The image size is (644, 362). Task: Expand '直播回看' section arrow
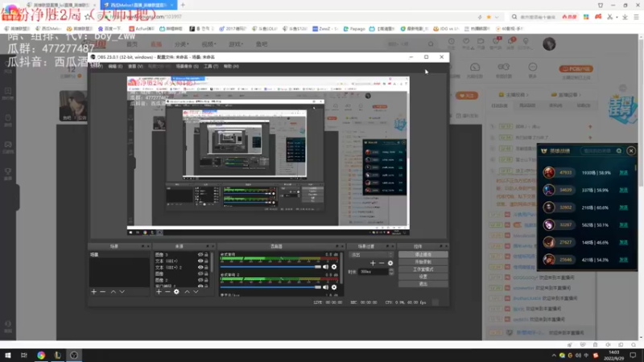point(579,95)
